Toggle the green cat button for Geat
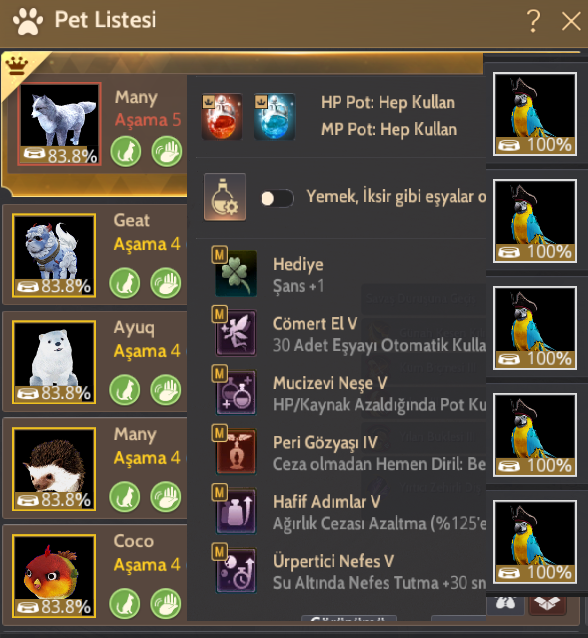Viewport: 588px width, 638px height. click(x=125, y=283)
